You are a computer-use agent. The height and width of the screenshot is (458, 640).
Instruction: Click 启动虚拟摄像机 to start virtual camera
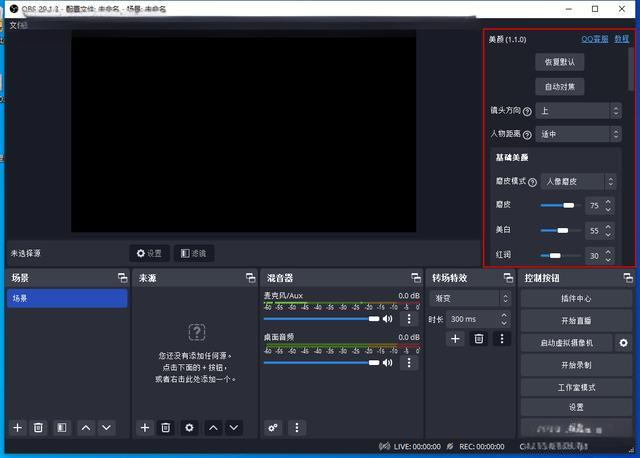[x=565, y=343]
